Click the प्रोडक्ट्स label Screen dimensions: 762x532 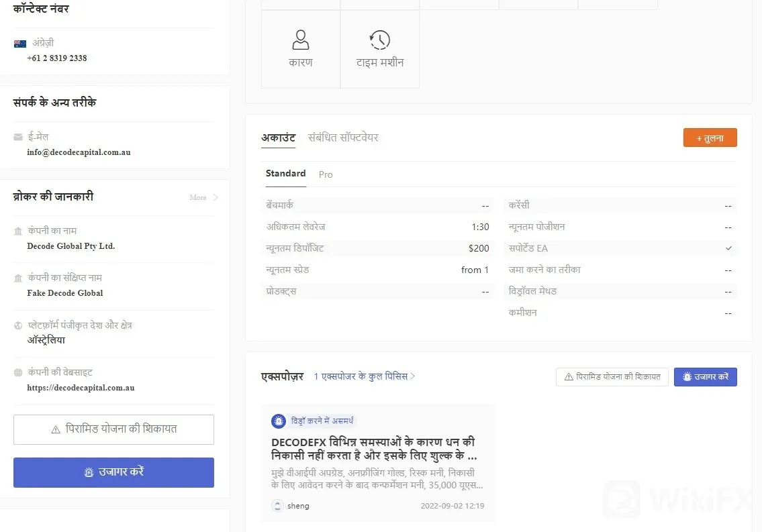[281, 291]
